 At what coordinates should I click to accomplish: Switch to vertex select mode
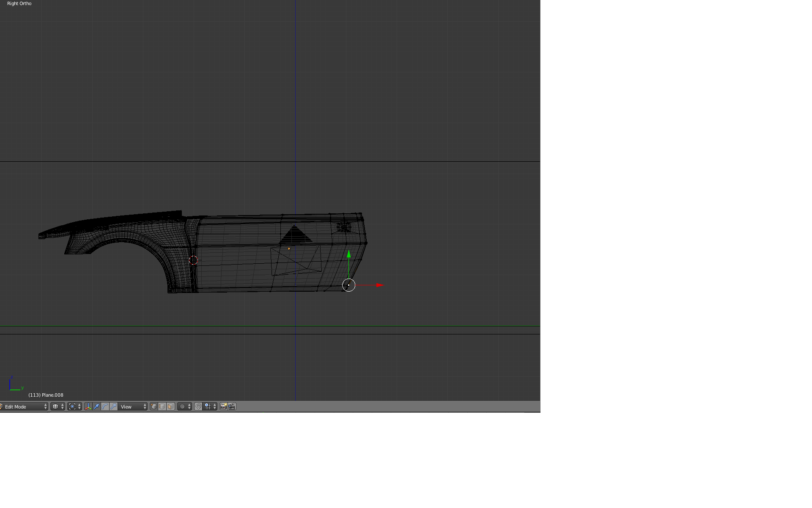154,407
